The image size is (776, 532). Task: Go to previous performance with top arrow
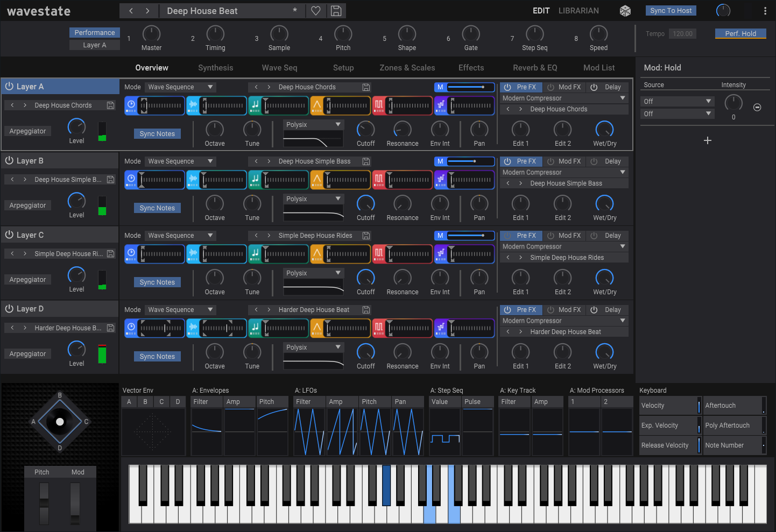click(131, 11)
